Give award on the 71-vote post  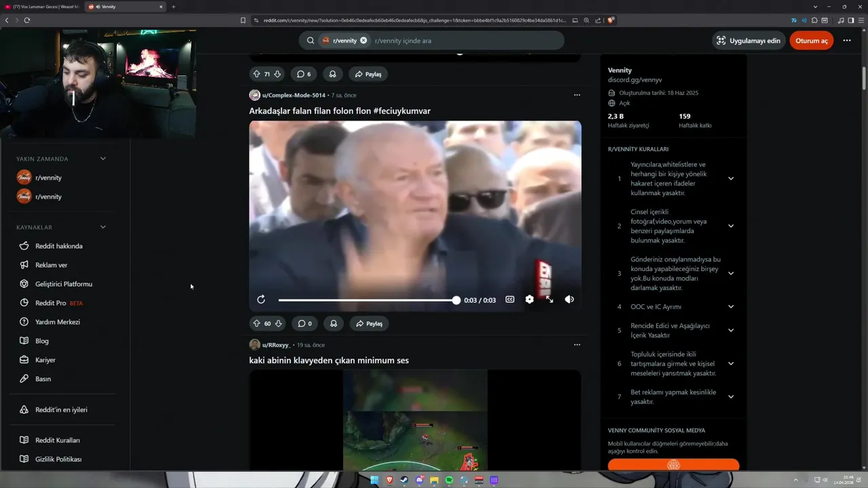pos(333,74)
